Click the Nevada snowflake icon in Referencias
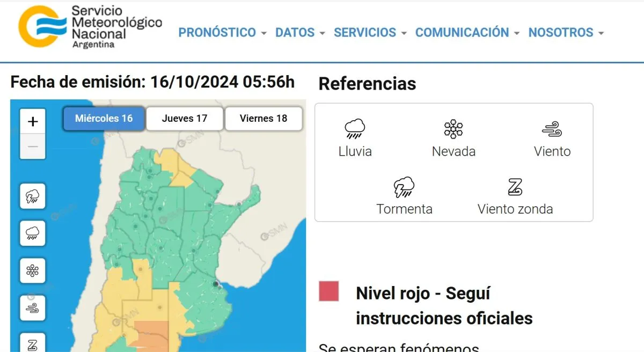The image size is (644, 352). pos(453,129)
